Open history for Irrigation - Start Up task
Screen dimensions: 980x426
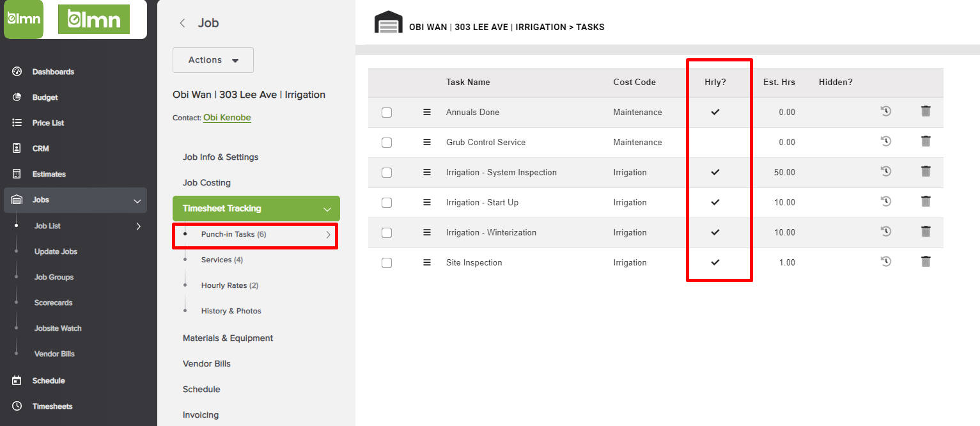point(886,201)
